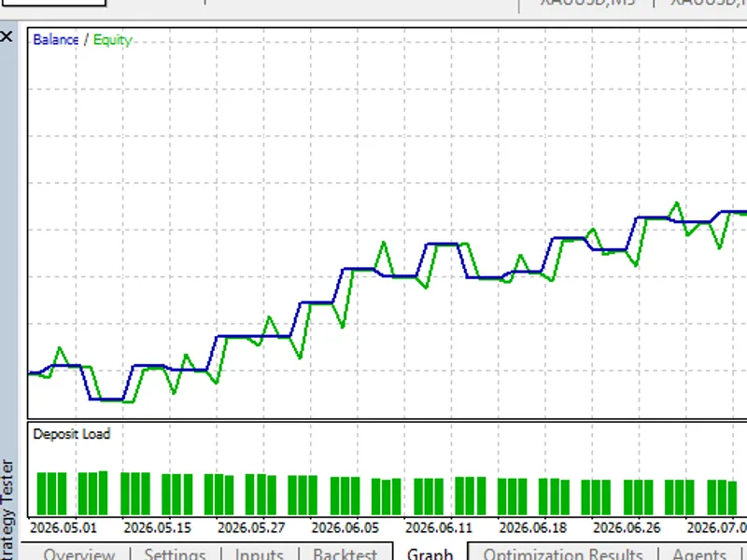The image size is (747, 560).
Task: Click the Equity legend label
Action: pyautogui.click(x=112, y=40)
